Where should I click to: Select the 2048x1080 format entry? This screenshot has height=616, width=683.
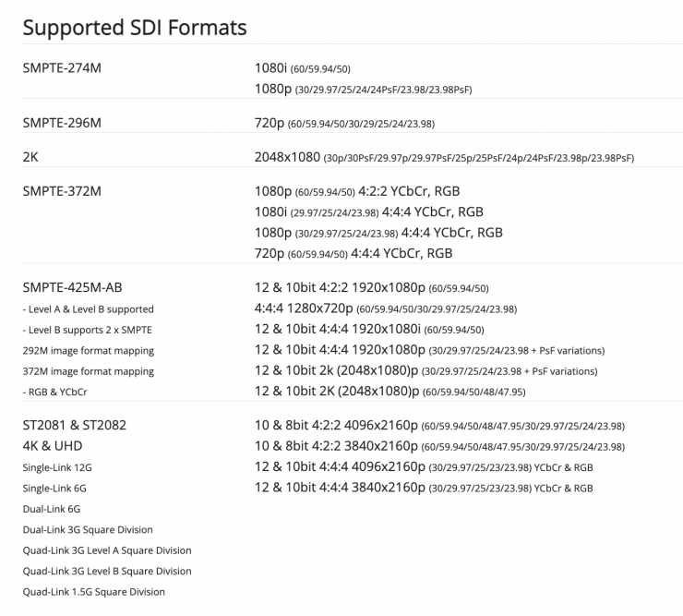click(444, 158)
